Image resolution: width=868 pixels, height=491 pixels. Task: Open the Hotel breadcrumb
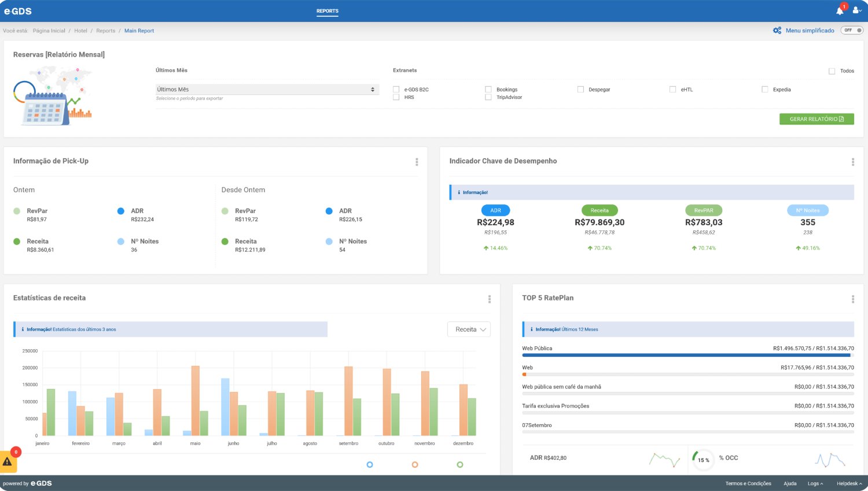(80, 31)
